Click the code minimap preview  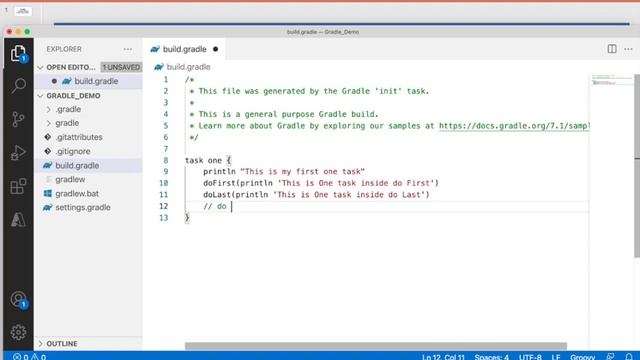[611, 80]
